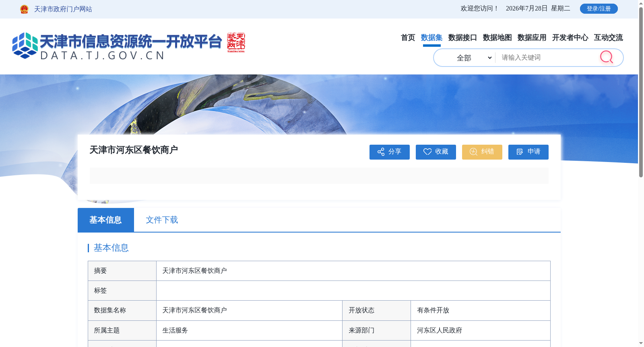Click the red Tianjin seal logo
Screen dimensions: 644x347
click(x=236, y=42)
